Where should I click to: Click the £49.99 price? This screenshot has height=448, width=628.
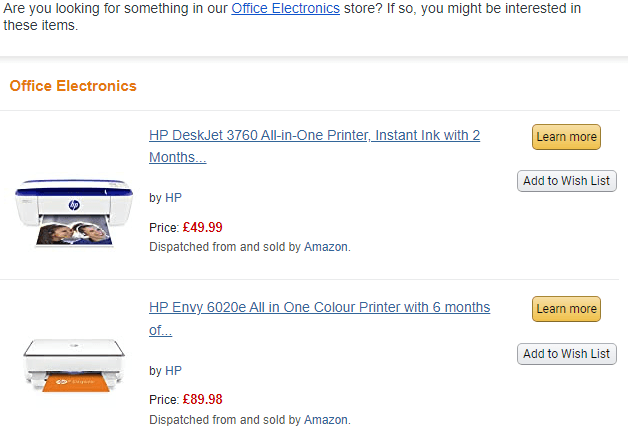[203, 227]
